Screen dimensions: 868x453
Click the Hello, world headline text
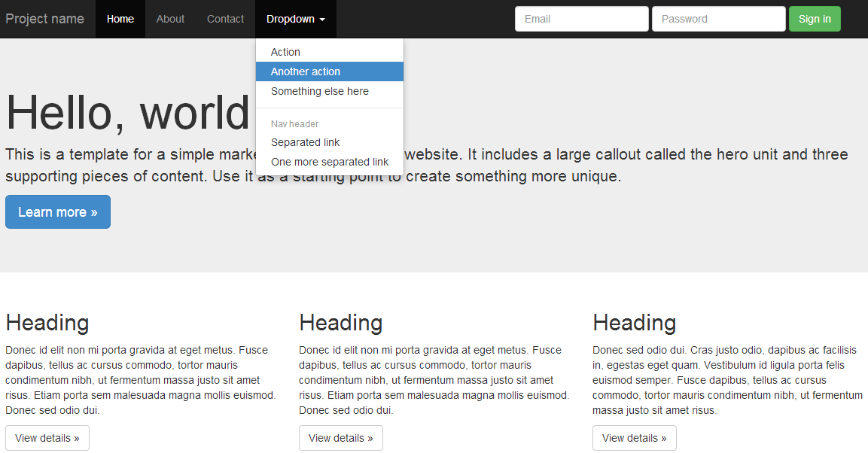128,113
